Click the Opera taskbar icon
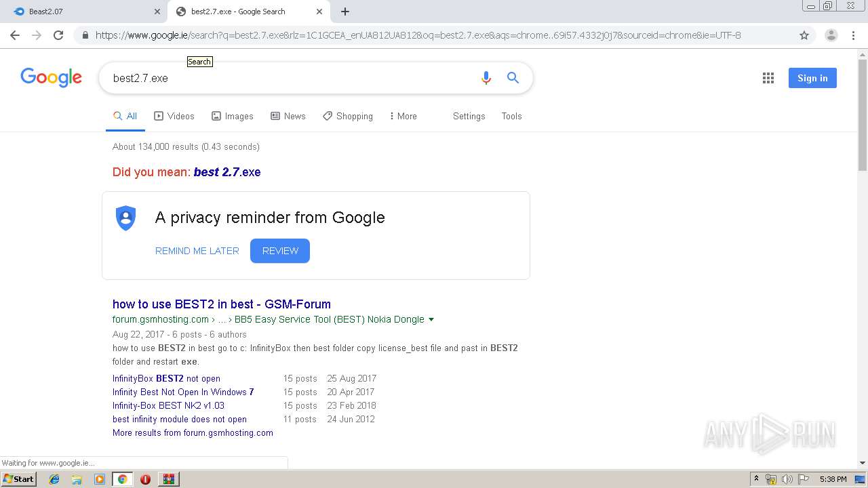The width and height of the screenshot is (868, 488). (145, 479)
